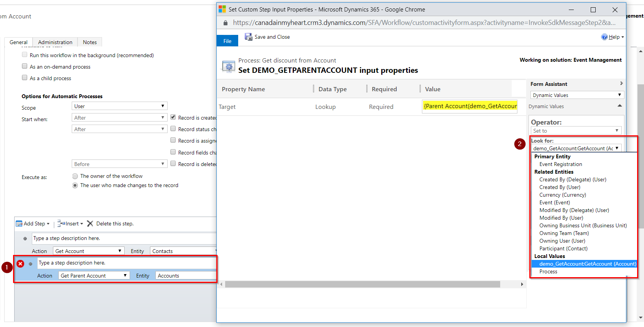Switch to the Administration tab
644x327 pixels.
[x=55, y=42]
